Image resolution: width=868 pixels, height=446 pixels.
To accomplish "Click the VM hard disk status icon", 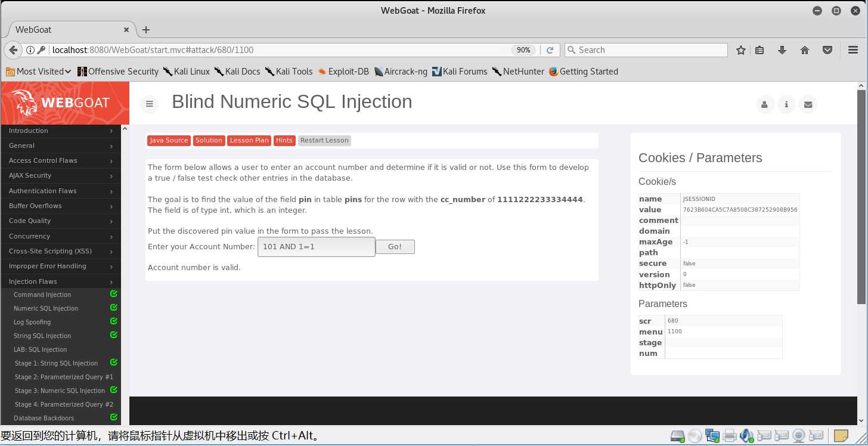I will pyautogui.click(x=677, y=436).
